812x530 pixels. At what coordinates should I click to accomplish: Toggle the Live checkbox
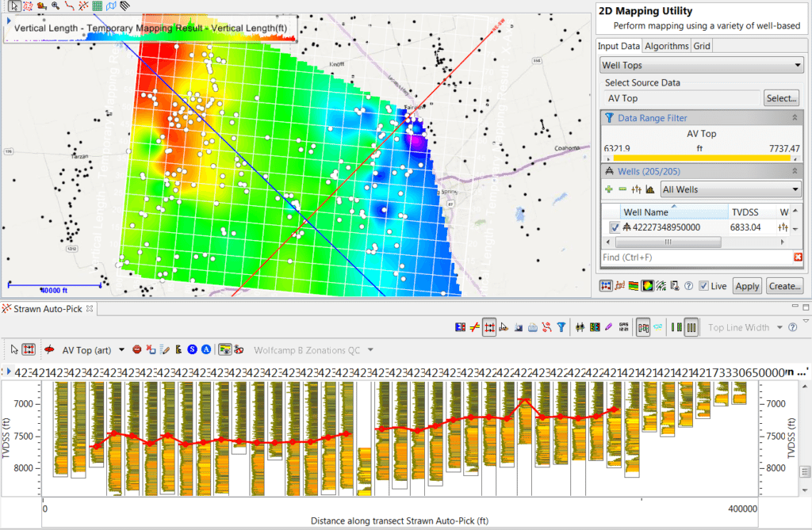point(703,286)
